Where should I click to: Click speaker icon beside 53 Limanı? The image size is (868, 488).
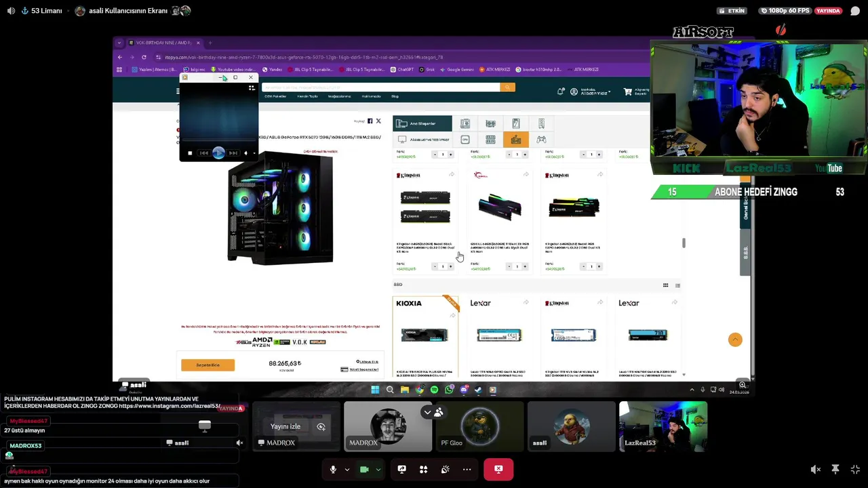click(11, 11)
